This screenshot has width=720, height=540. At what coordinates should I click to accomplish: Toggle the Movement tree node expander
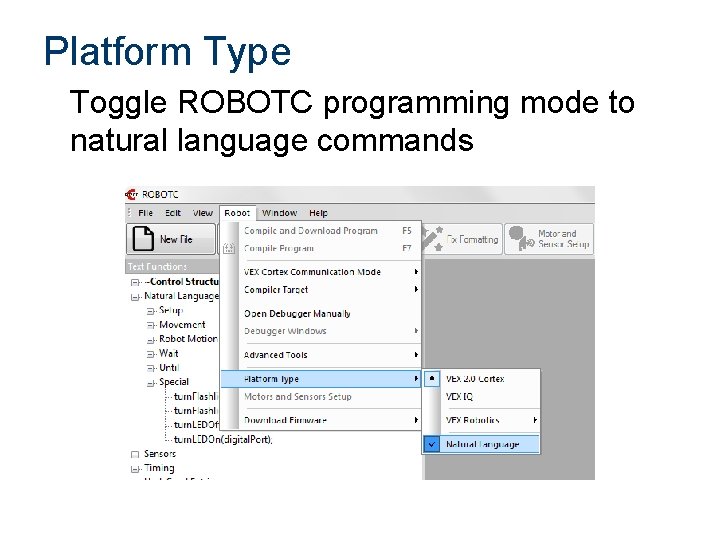click(151, 325)
